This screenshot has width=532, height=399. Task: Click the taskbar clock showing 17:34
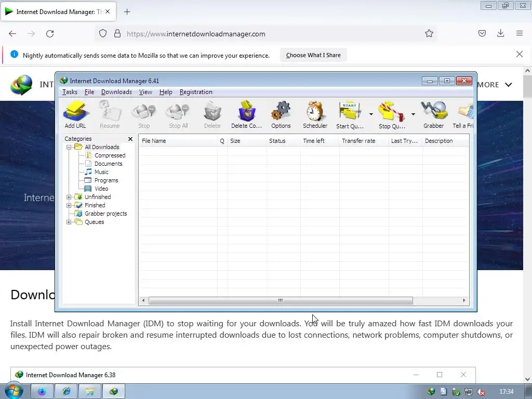[506, 392]
